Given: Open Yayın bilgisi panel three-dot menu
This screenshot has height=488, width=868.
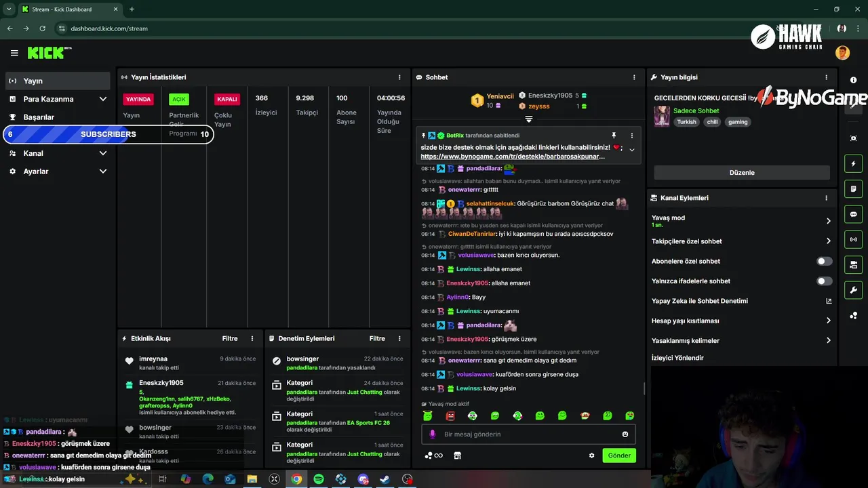Looking at the screenshot, I should pos(826,77).
